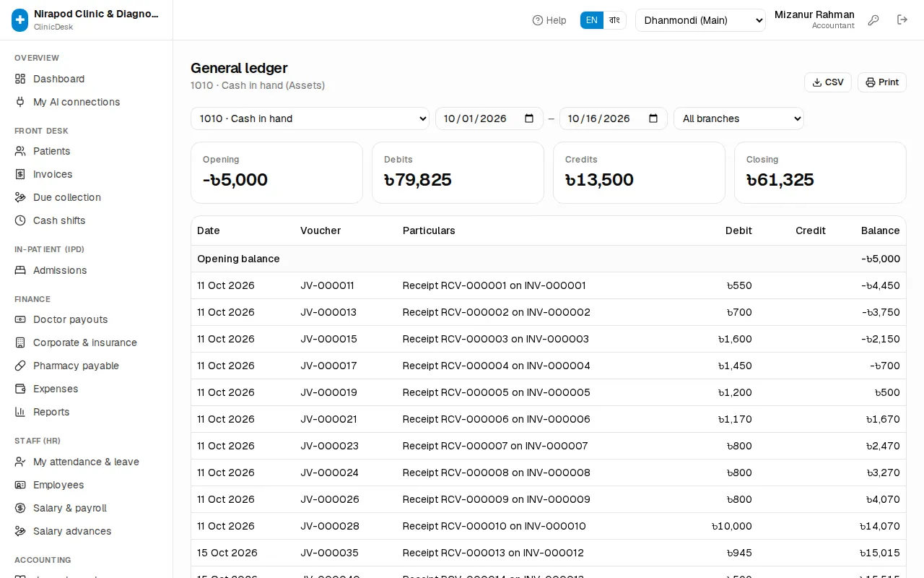Click the key icon near user name

click(x=873, y=20)
